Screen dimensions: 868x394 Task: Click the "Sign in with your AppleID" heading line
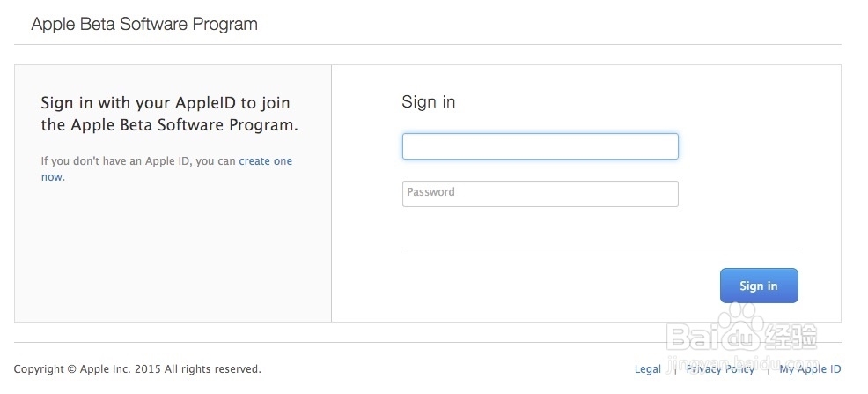click(x=165, y=103)
